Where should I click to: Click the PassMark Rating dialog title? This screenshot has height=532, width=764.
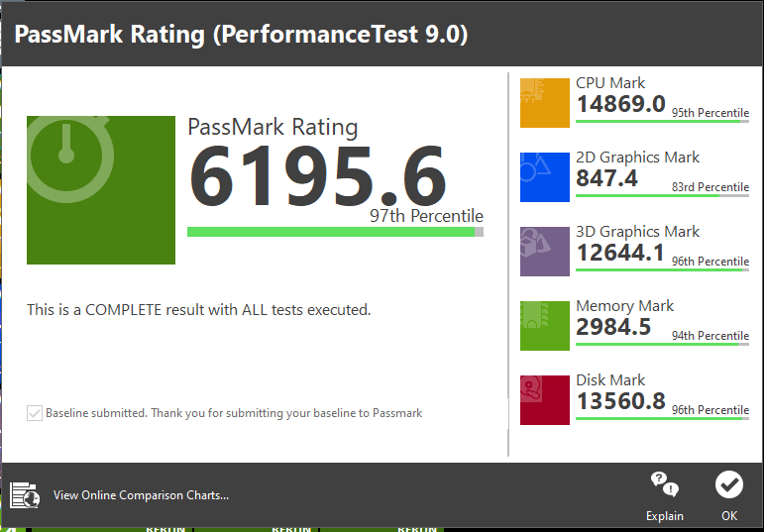click(241, 34)
